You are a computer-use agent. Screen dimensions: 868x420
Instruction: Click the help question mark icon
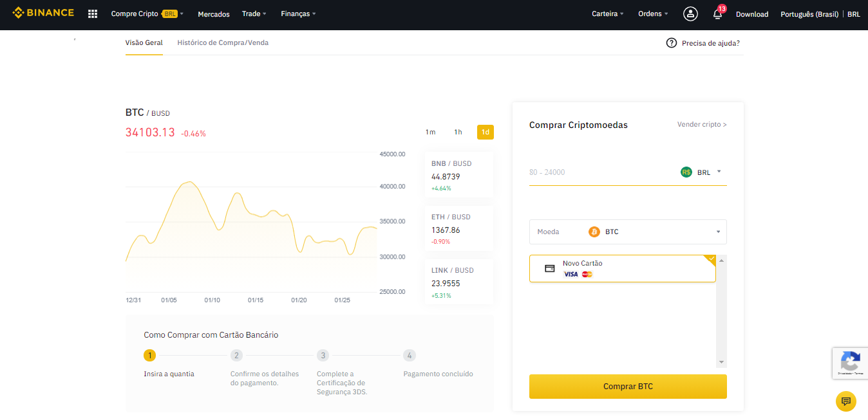[672, 43]
